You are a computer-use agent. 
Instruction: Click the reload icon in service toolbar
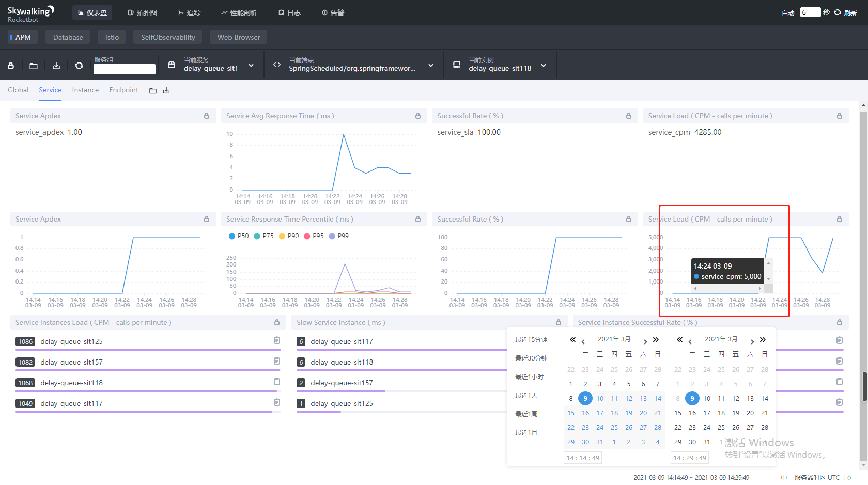click(x=79, y=66)
